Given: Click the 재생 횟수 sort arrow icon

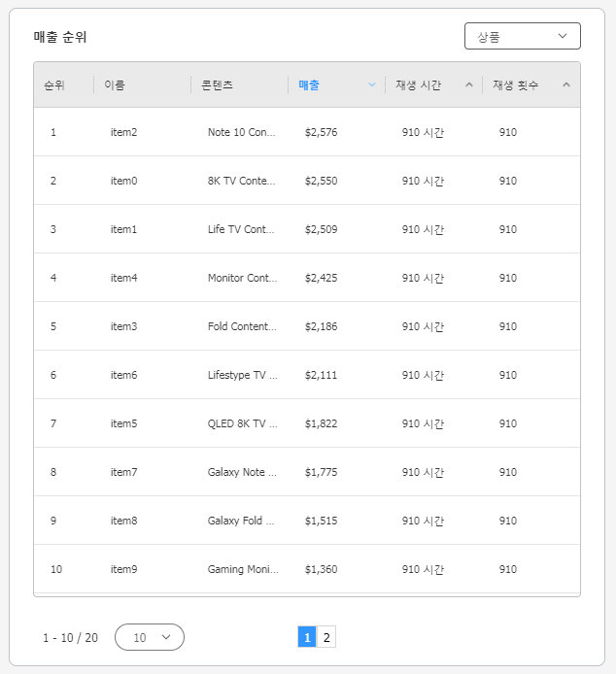Looking at the screenshot, I should 566,85.
